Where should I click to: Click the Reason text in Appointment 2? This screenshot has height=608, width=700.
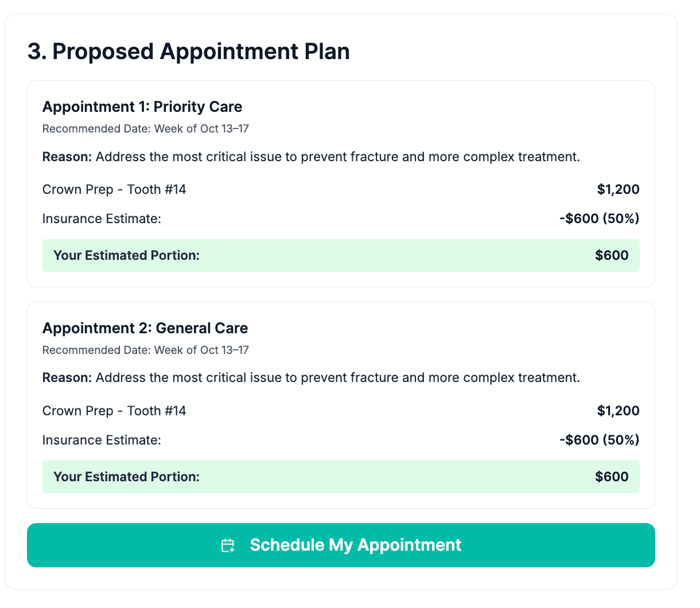point(310,377)
